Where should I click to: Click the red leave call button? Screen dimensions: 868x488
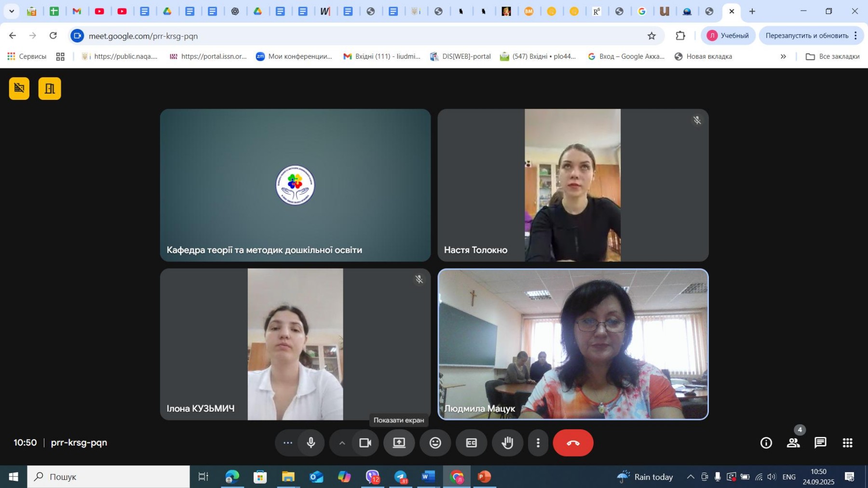pos(573,443)
